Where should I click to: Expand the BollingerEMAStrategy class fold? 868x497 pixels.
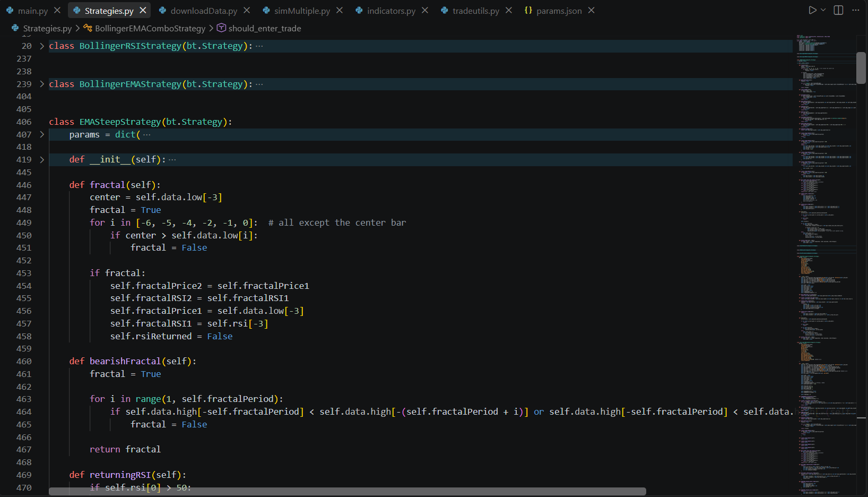[x=42, y=84]
